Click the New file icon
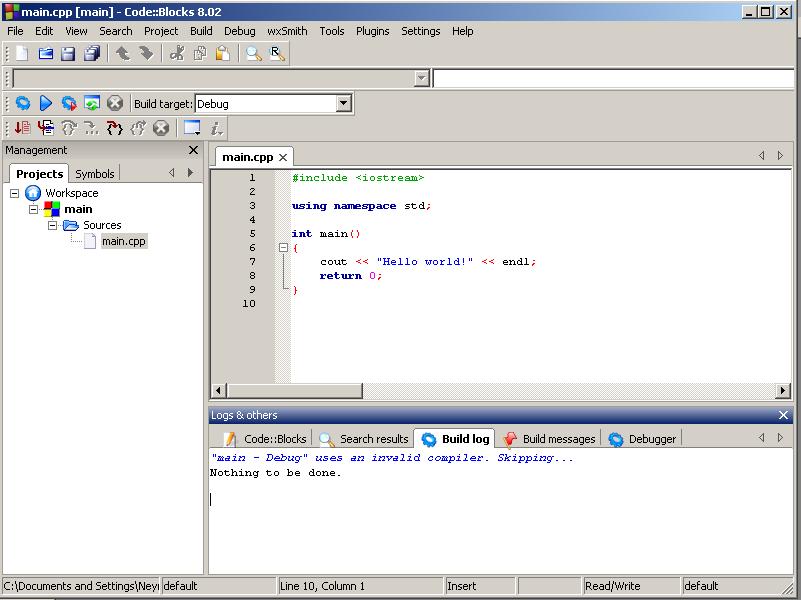Image resolution: width=801 pixels, height=600 pixels. click(x=21, y=54)
